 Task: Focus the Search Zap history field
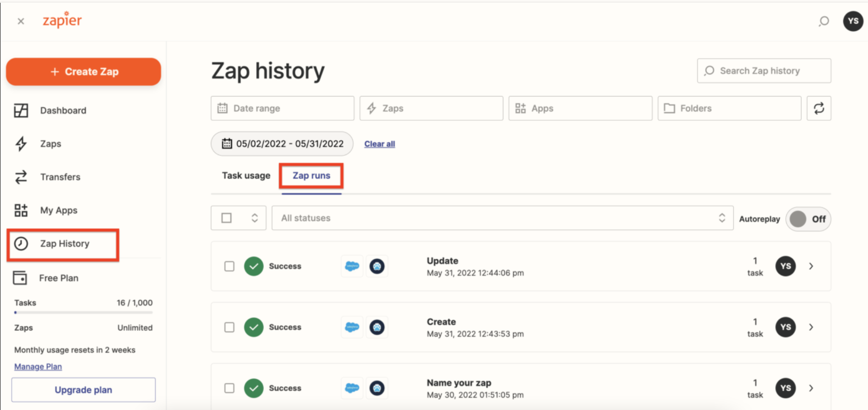point(764,71)
